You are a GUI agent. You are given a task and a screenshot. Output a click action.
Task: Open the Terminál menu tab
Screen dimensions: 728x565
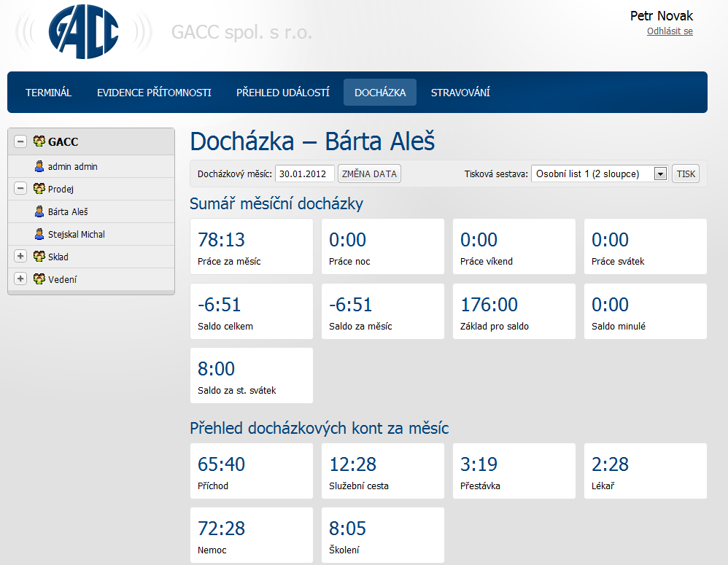48,93
